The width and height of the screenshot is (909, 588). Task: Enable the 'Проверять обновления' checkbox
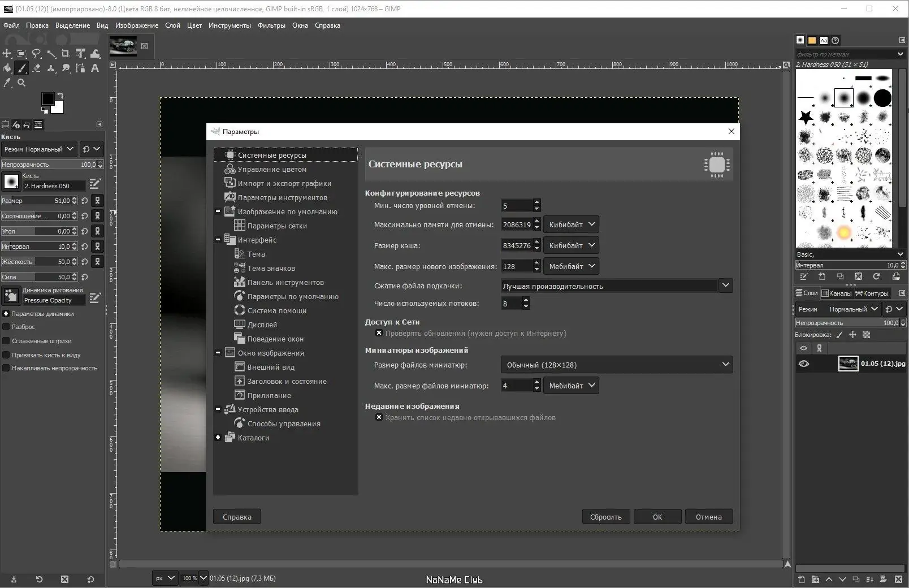tap(379, 333)
